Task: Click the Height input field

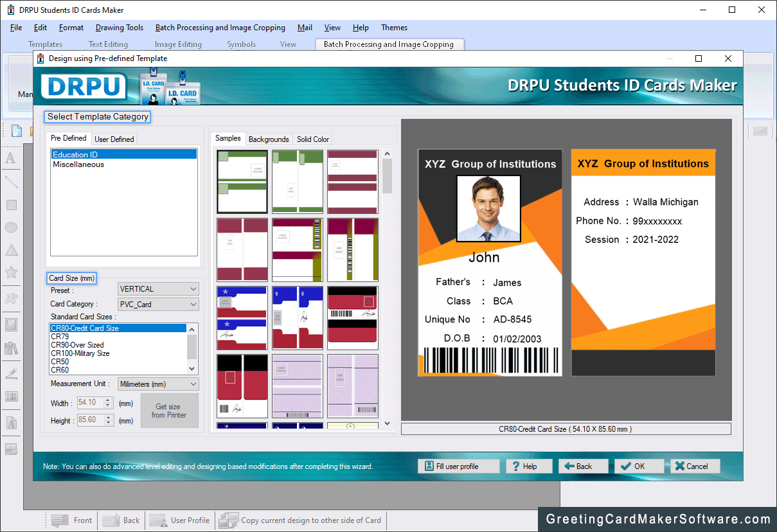Action: (x=90, y=420)
